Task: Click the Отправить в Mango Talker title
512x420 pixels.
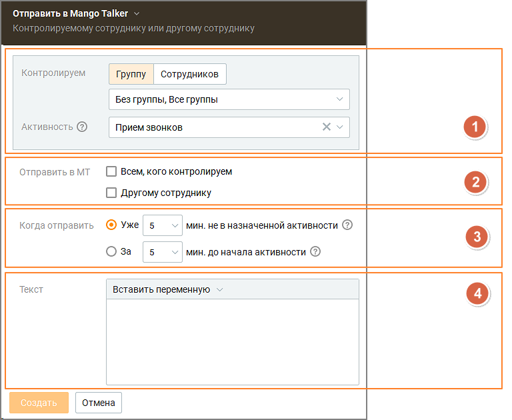Action: coord(70,13)
